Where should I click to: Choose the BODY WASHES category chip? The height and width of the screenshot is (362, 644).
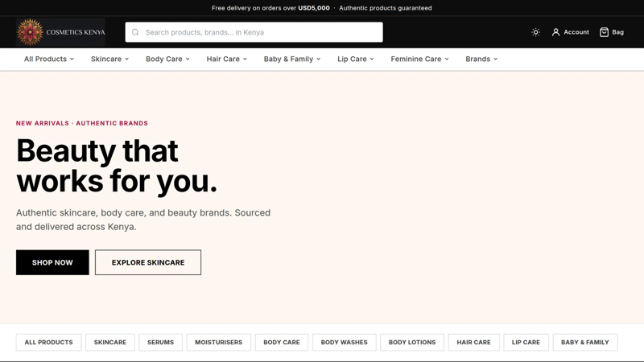[345, 343]
